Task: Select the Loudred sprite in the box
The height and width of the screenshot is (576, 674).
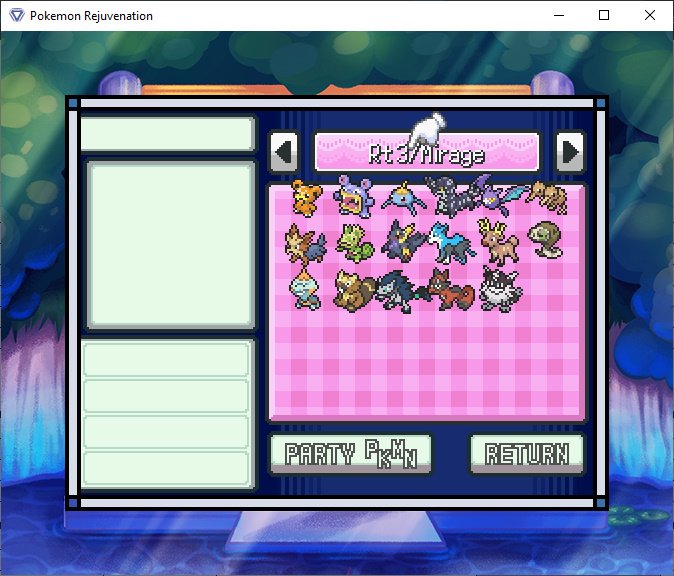Action: point(354,197)
